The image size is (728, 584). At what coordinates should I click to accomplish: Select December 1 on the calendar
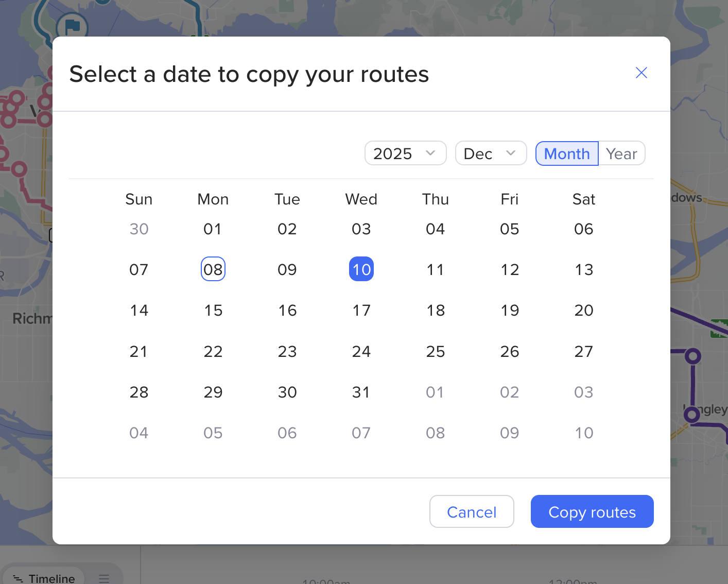[x=213, y=229]
